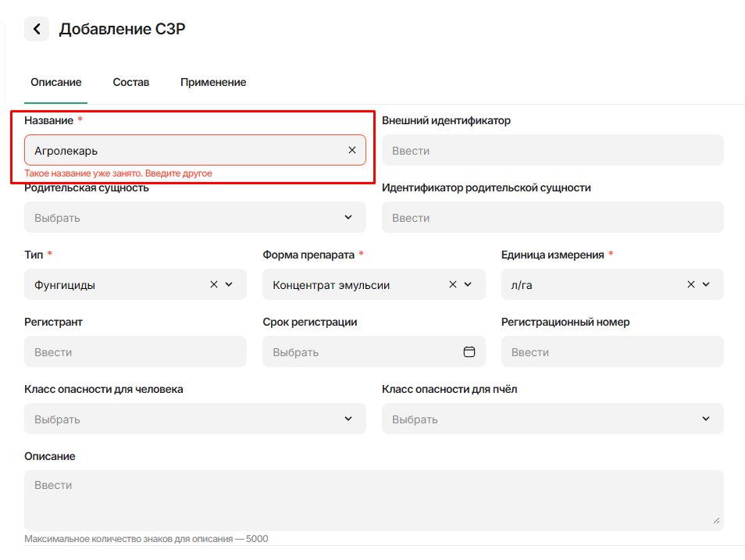
Task: Switch to the Состав tab
Action: click(x=130, y=82)
